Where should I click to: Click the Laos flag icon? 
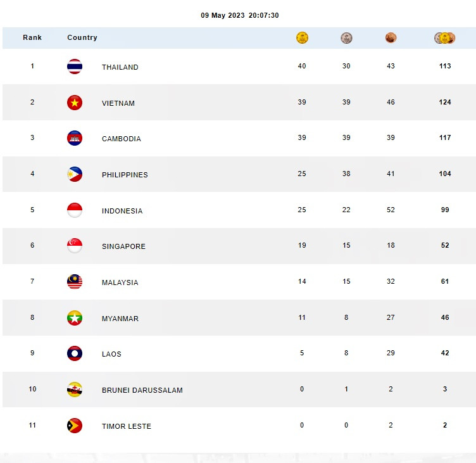75,353
